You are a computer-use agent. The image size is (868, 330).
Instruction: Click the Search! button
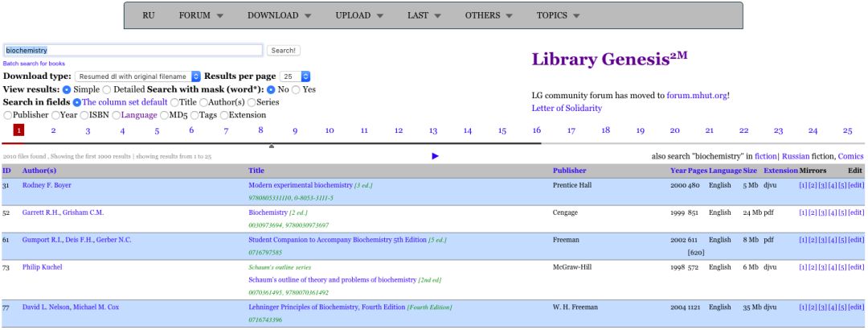[284, 51]
